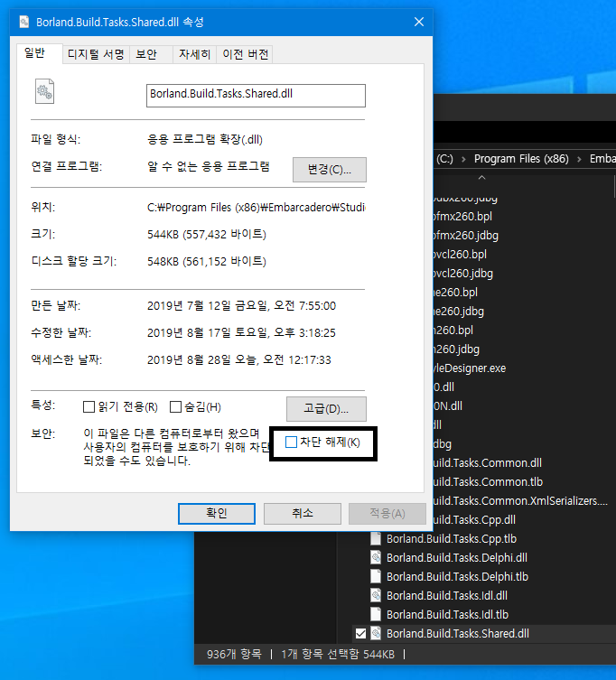This screenshot has width=616, height=680.
Task: Click the Borland.Build.Tasks.Delphi.tlb file icon
Action: tap(377, 576)
